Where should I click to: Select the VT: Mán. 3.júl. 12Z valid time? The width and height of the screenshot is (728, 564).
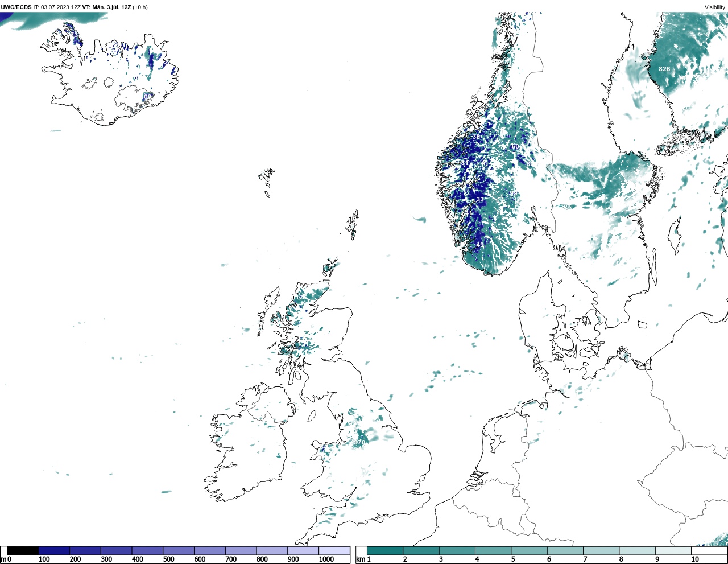pyautogui.click(x=107, y=7)
